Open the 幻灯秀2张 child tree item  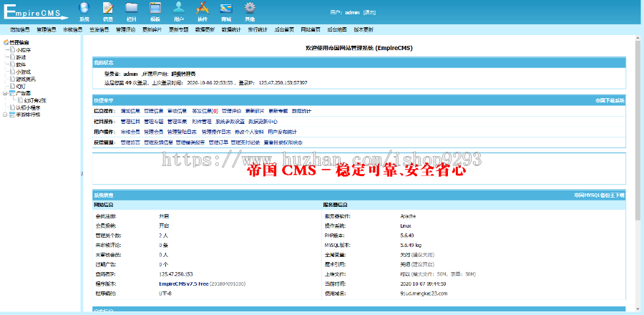pos(35,100)
